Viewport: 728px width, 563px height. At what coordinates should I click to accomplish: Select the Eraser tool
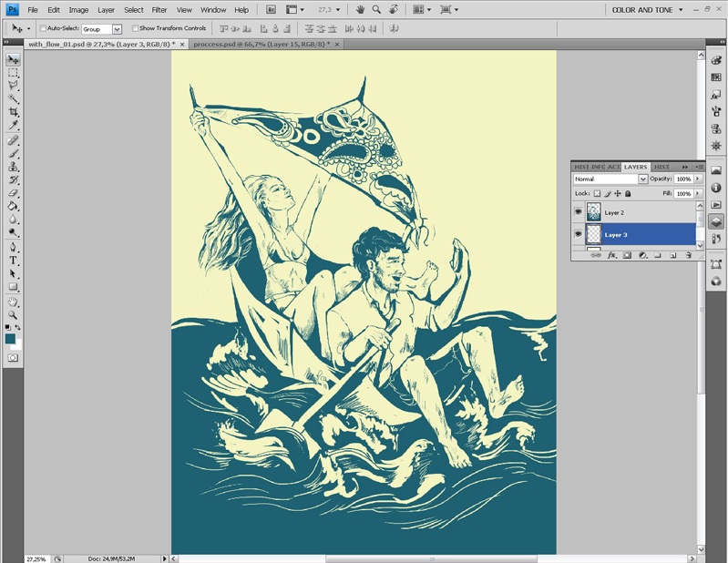click(13, 193)
